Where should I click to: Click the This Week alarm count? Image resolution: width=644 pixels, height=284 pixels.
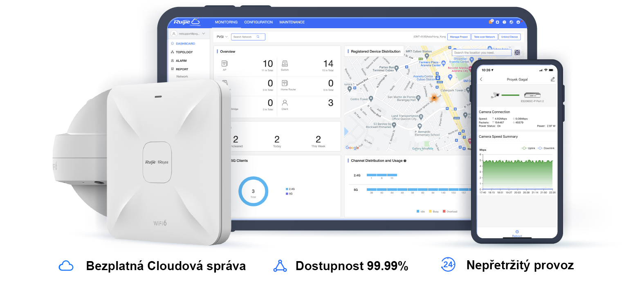(x=318, y=139)
